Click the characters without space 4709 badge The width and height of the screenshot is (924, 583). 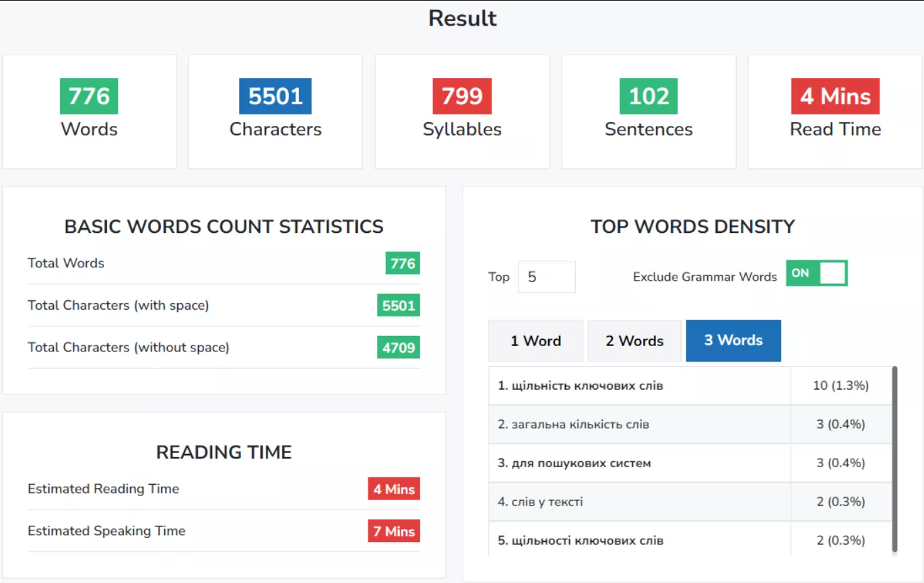399,347
